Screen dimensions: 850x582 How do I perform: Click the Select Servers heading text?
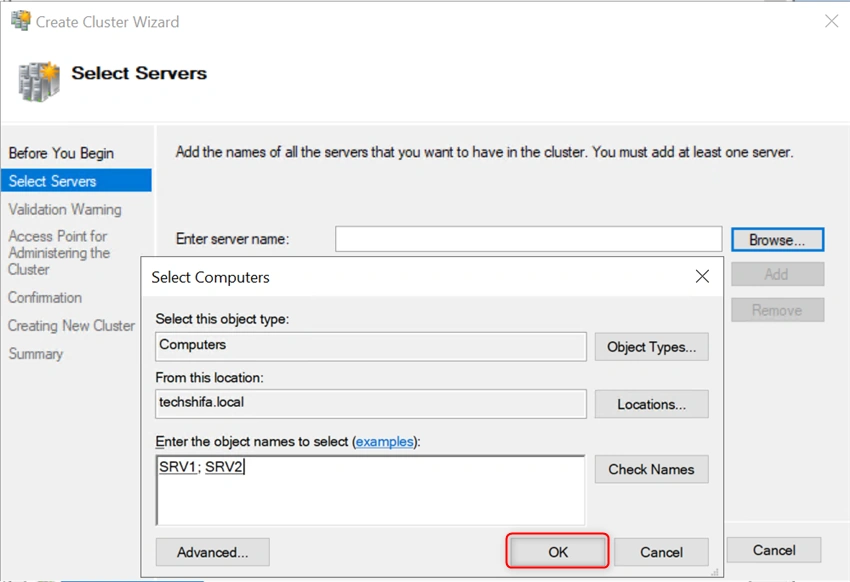[139, 73]
